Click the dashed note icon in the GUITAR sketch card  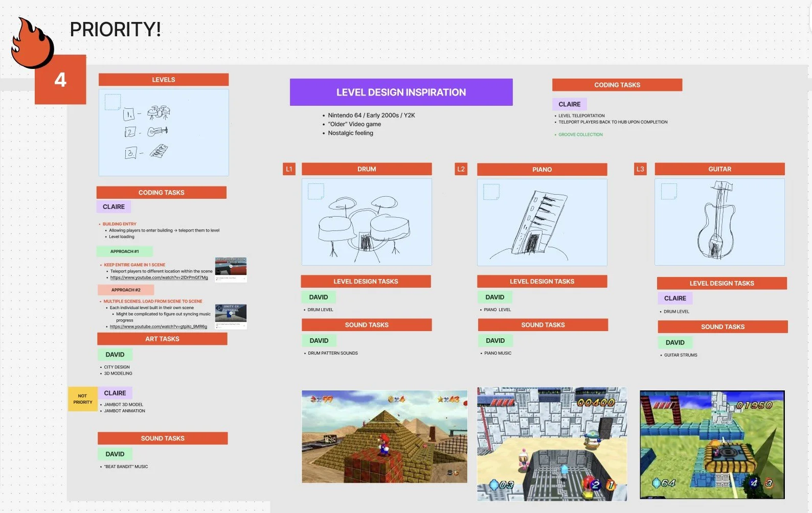click(x=669, y=191)
